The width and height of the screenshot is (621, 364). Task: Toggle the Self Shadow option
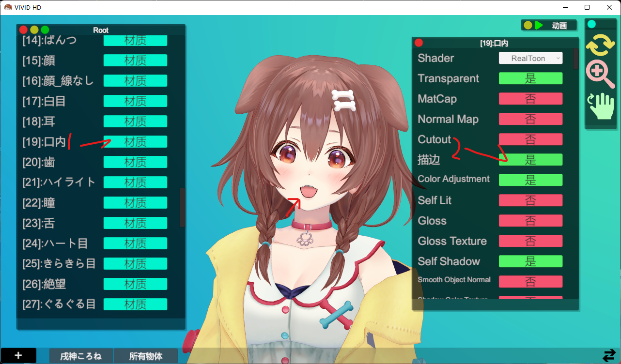[530, 261]
